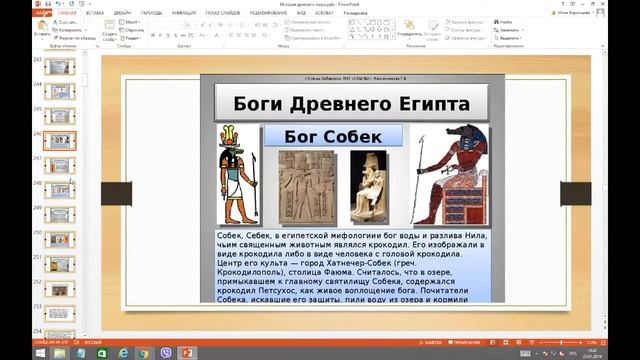The width and height of the screenshot is (640, 360).
Task: Click Заметки (Notes) in status bar
Action: (x=430, y=342)
